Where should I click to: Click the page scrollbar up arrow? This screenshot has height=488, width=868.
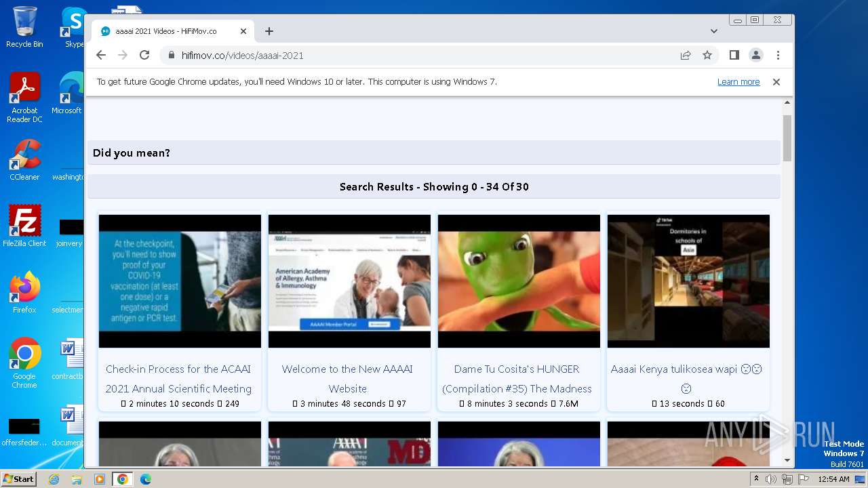(787, 102)
